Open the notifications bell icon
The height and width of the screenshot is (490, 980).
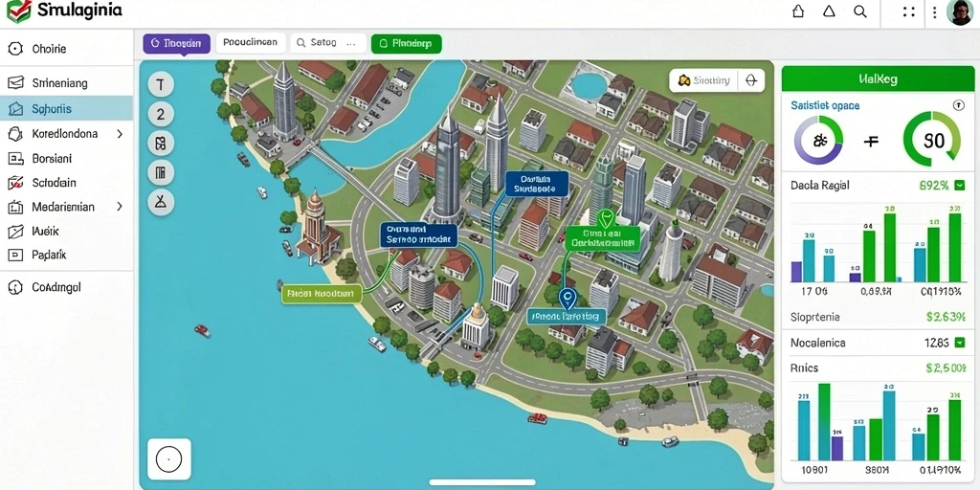(829, 11)
